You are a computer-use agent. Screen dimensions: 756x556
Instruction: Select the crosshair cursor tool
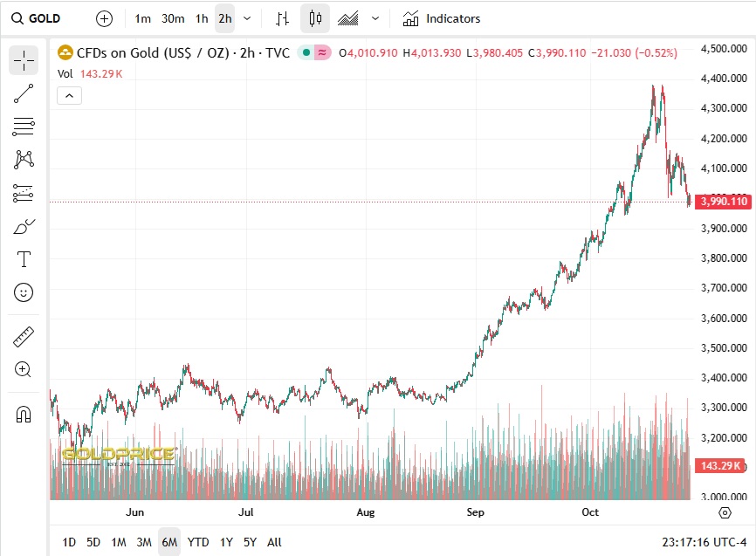(x=24, y=60)
